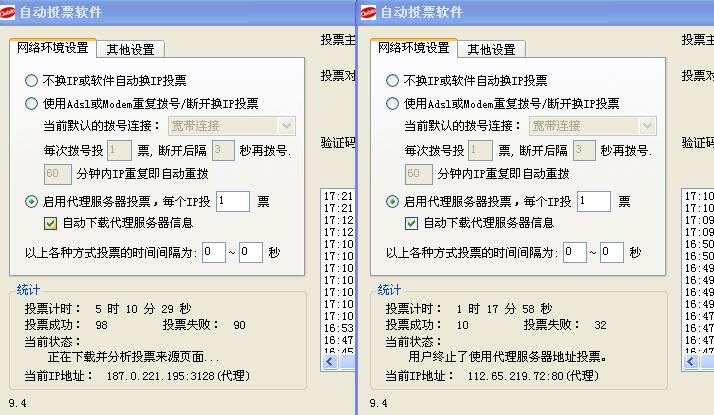The height and width of the screenshot is (415, 714).
Task: Click the votes-per-IP field in left window
Action: tap(232, 201)
